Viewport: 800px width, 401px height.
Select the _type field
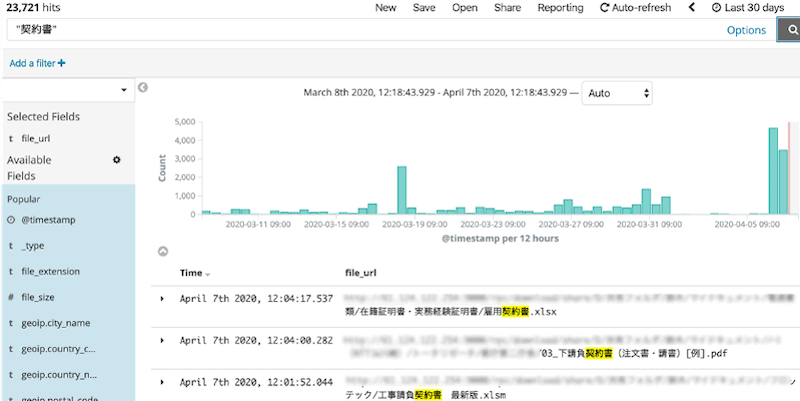(x=33, y=246)
